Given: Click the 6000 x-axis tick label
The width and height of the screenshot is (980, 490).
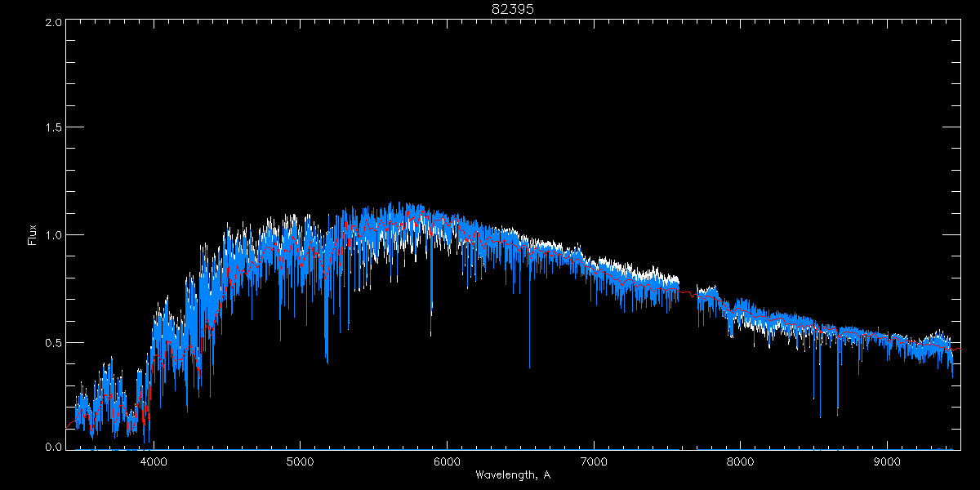Looking at the screenshot, I should pos(447,461).
